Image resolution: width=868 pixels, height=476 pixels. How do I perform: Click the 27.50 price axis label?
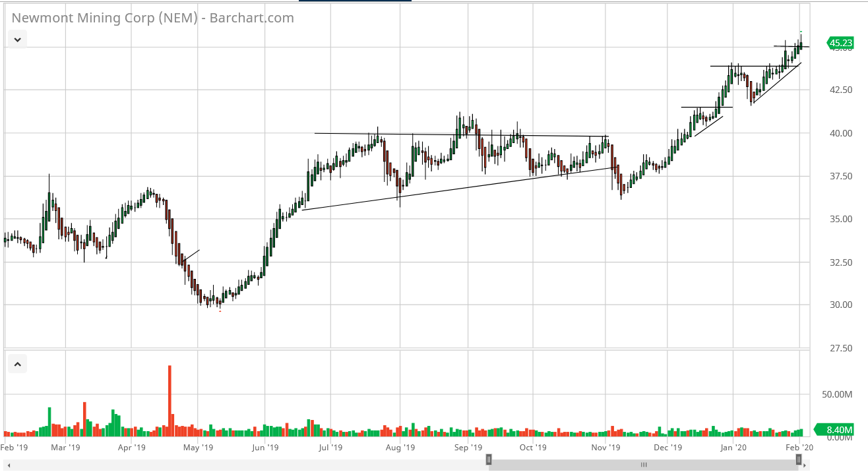(840, 348)
